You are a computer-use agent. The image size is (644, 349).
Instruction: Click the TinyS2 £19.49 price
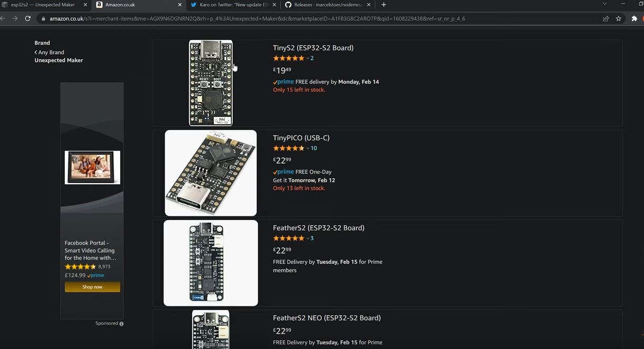(282, 70)
